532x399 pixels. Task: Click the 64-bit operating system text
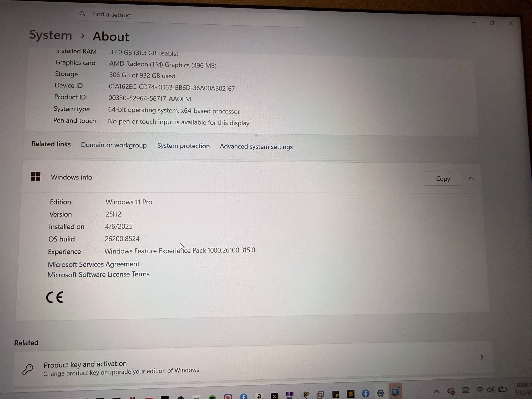[174, 110]
